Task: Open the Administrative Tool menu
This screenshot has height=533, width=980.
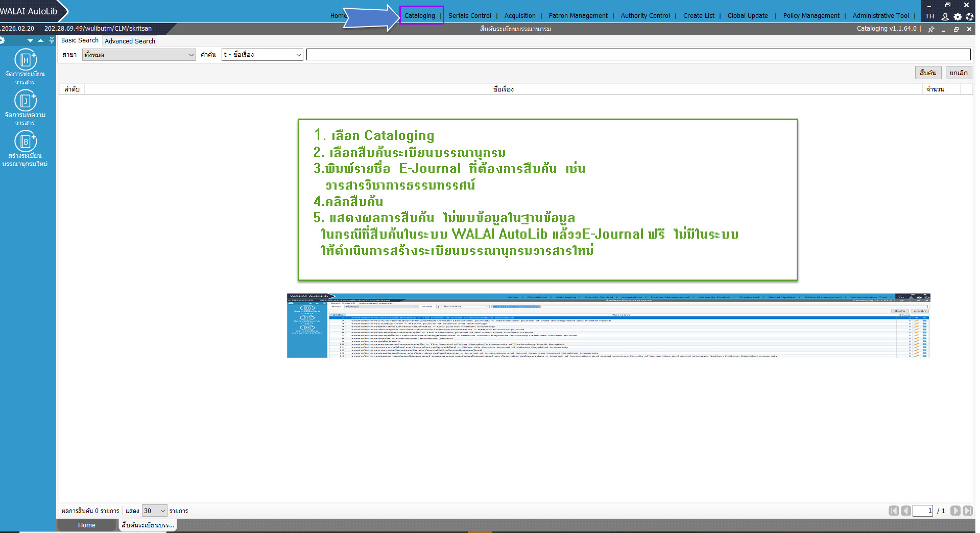Action: pyautogui.click(x=881, y=16)
